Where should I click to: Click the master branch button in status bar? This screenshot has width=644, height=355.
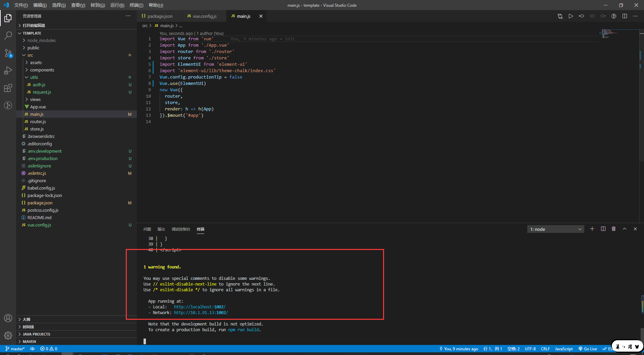[x=15, y=349]
